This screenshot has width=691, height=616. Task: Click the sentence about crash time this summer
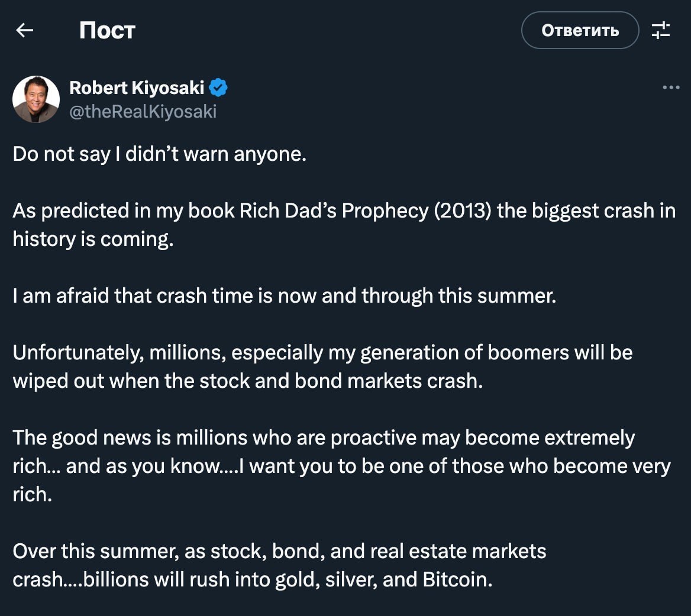pyautogui.click(x=284, y=296)
